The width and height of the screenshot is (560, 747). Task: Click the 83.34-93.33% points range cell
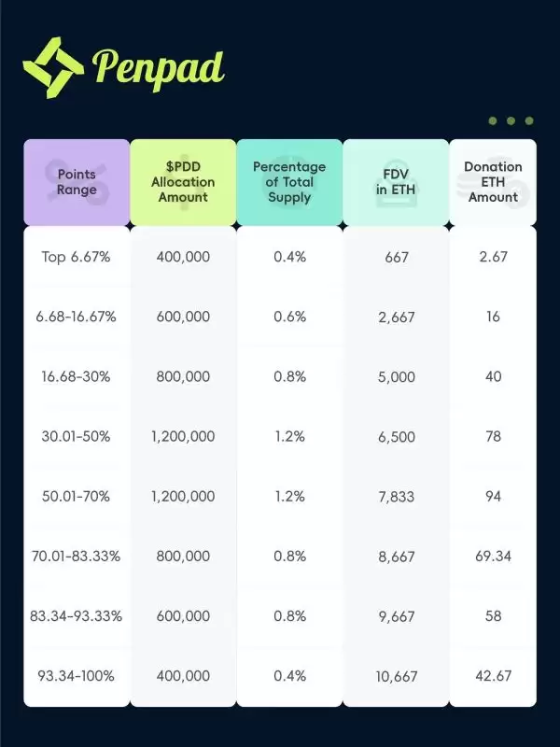click(x=77, y=615)
